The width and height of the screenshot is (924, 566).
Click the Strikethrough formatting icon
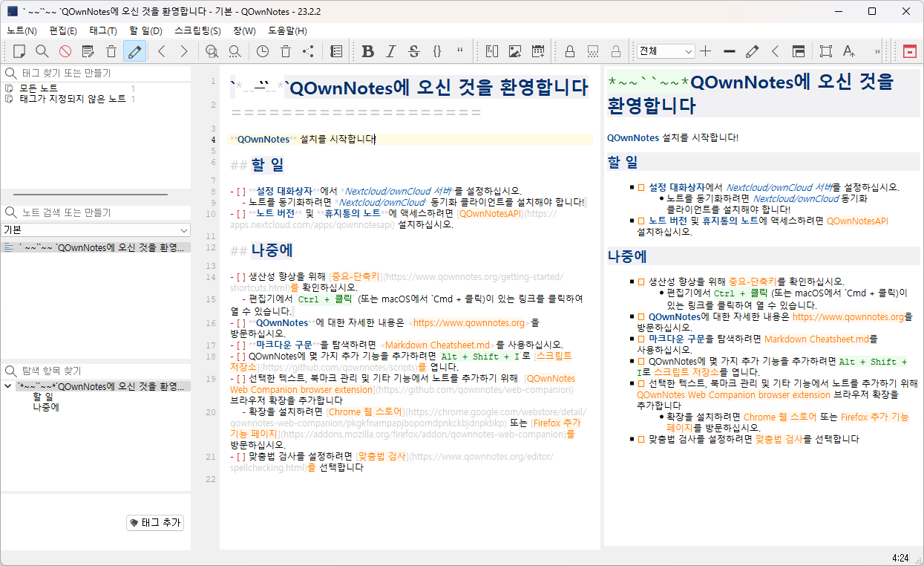pyautogui.click(x=413, y=51)
